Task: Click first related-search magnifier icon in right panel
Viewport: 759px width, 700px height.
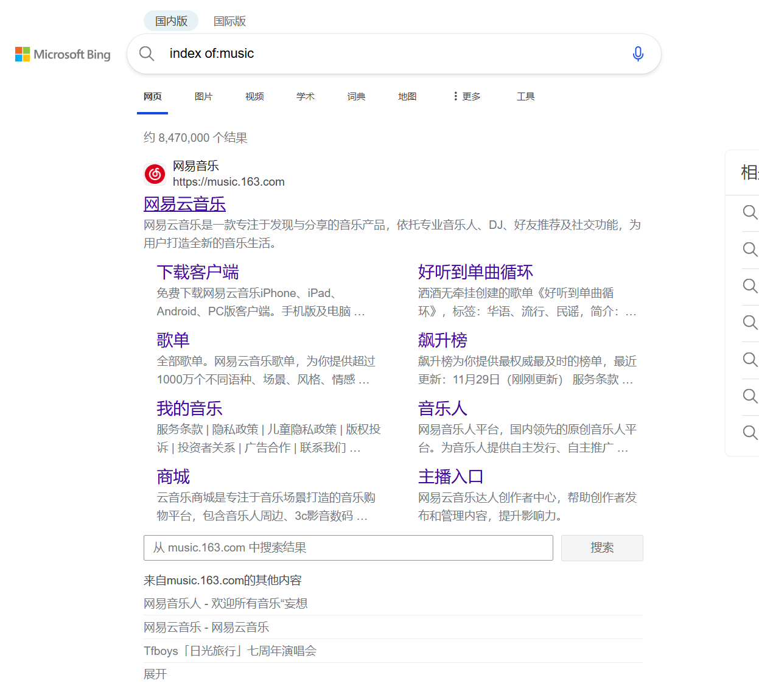Action: [750, 212]
